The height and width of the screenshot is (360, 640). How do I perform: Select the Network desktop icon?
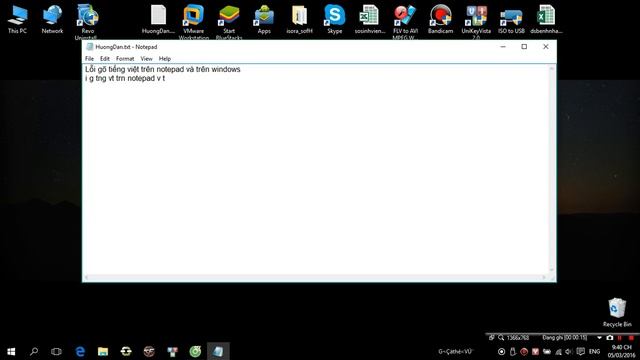pos(52,19)
